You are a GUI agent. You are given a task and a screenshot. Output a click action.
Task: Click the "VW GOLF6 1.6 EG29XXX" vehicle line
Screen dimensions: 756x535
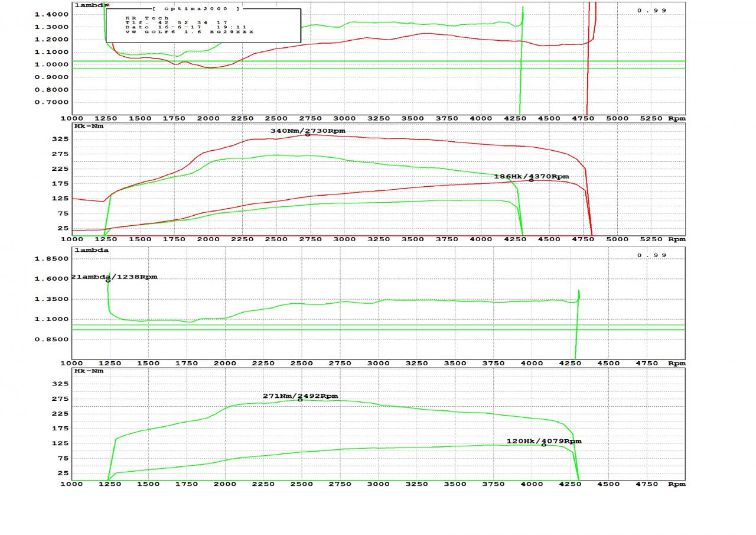[189, 32]
